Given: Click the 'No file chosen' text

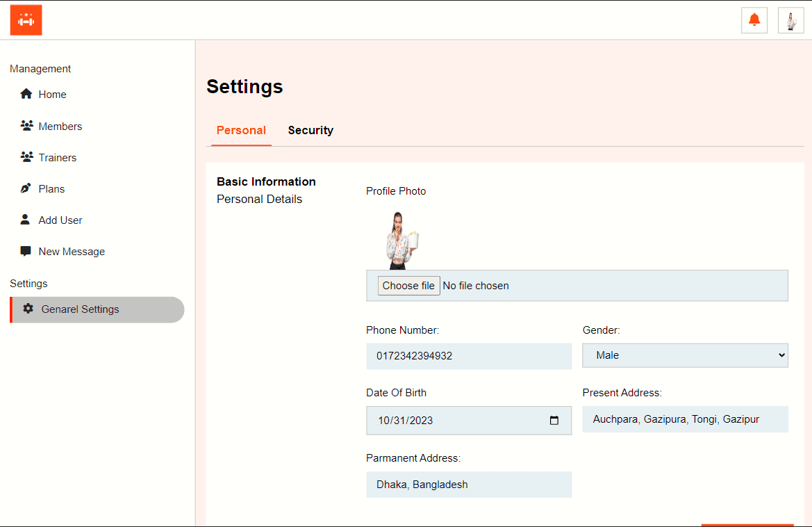Looking at the screenshot, I should coord(475,286).
